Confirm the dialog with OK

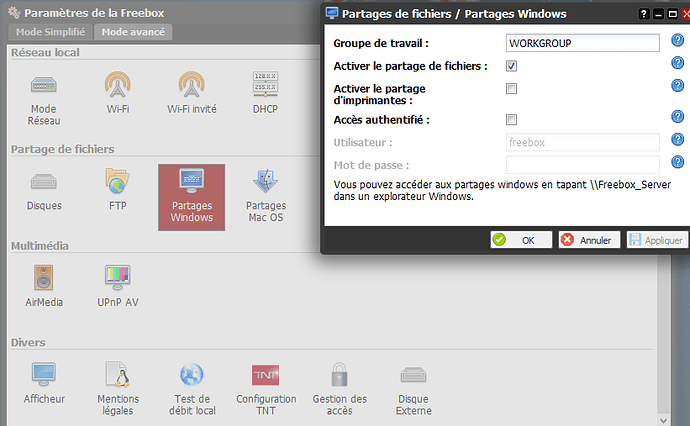coord(521,240)
